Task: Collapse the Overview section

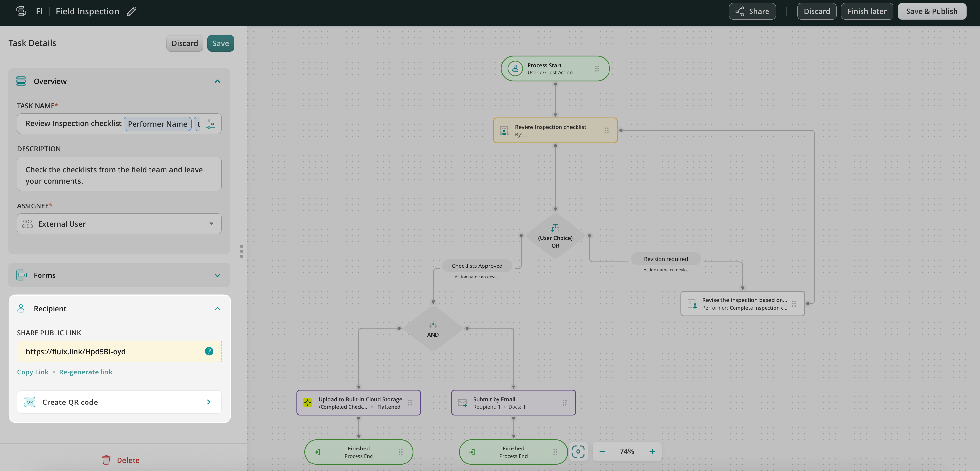Action: click(x=217, y=81)
